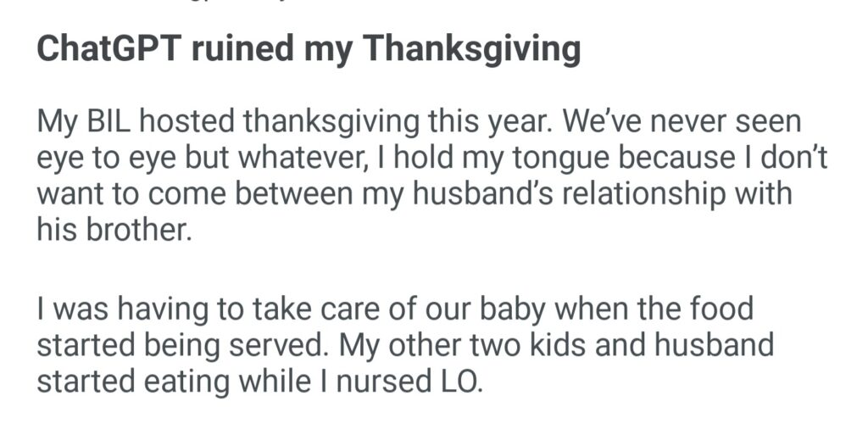Viewport: 868px width, 446px height.
Task: Click the word "BIL" in the first paragraph
Action: (113, 123)
